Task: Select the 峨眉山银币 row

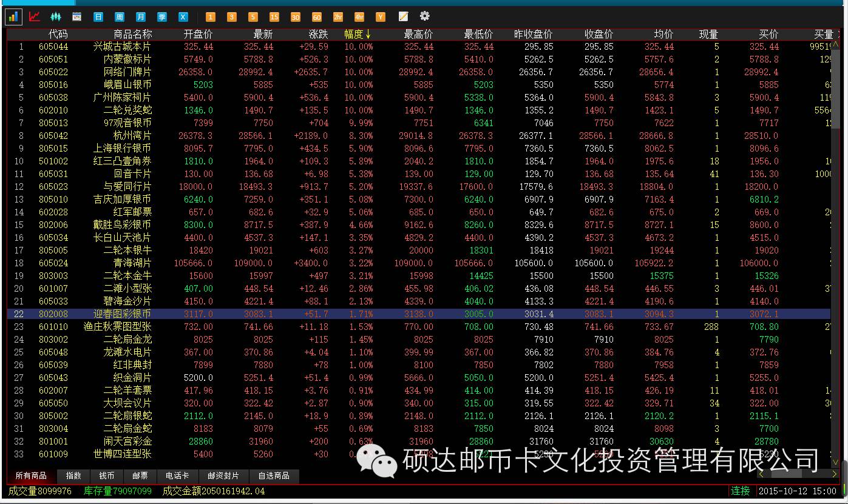Action: 419,85
